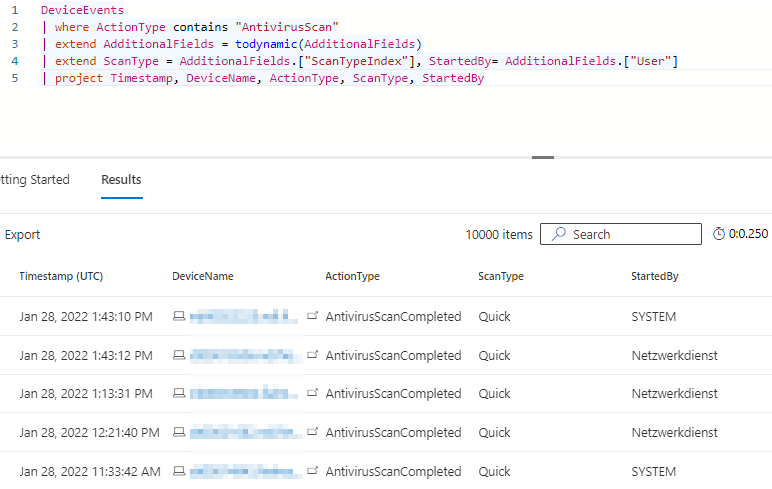Sort by ScanType column header
The height and width of the screenshot is (489, 772).
(501, 276)
